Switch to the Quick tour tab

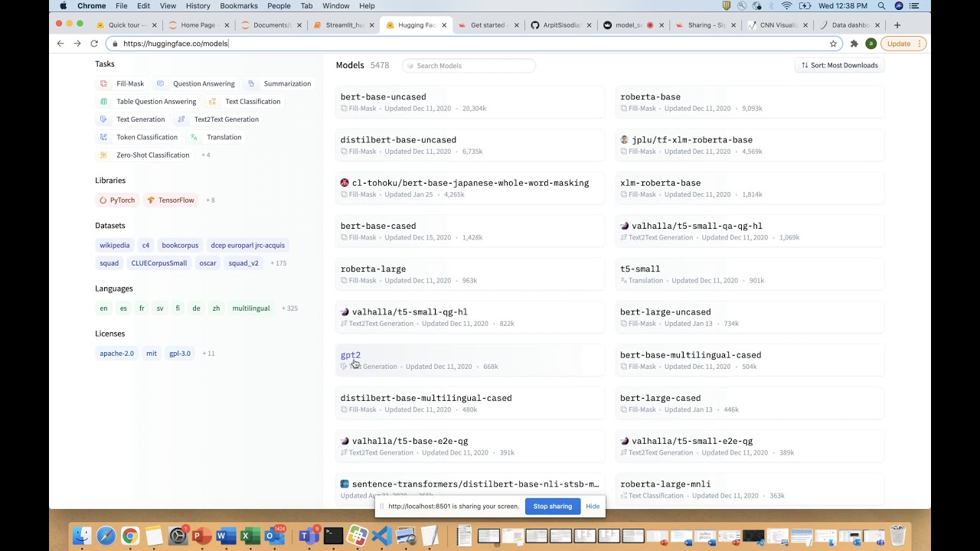pos(128,24)
